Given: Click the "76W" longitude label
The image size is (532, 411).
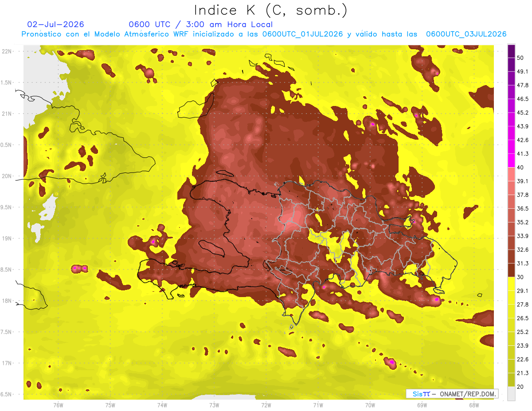Looking at the screenshot, I should point(58,405).
